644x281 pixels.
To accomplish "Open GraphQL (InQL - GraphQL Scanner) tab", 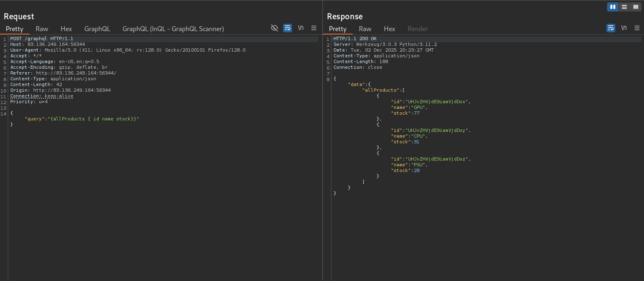I will [x=173, y=29].
